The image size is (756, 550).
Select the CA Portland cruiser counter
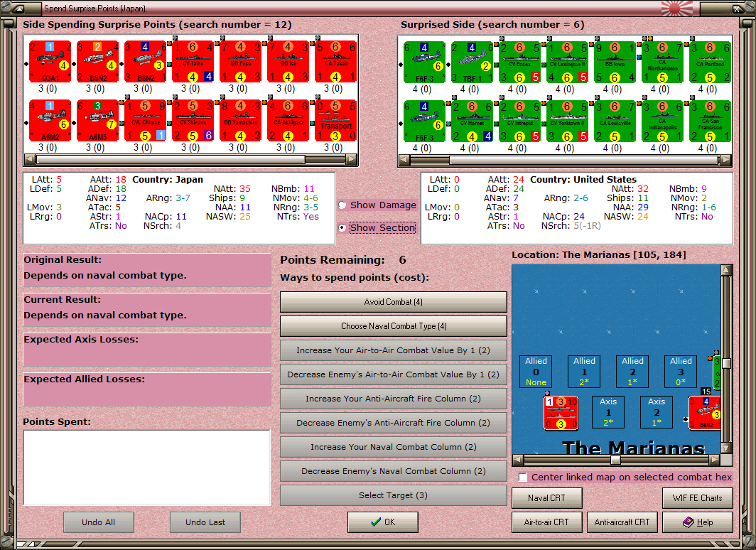pos(711,63)
